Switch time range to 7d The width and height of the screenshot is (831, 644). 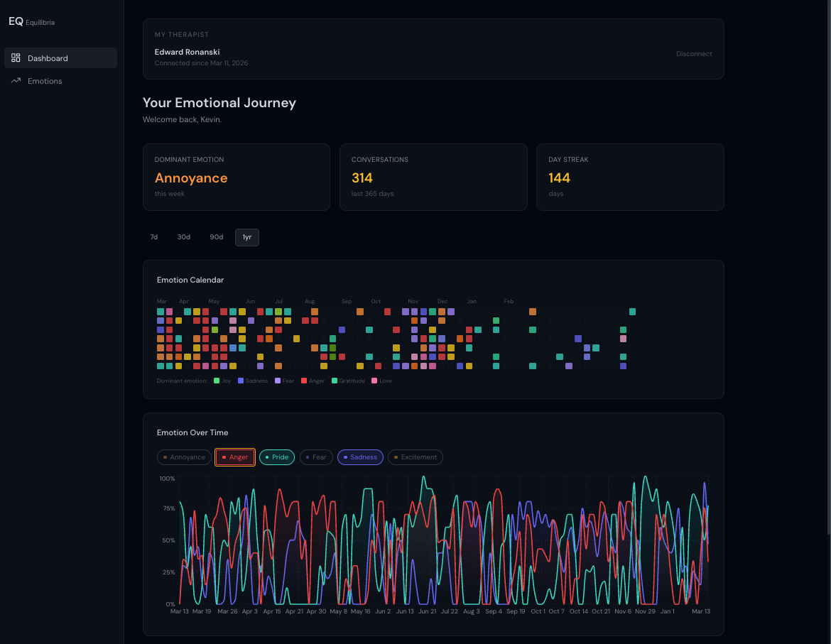pyautogui.click(x=153, y=237)
